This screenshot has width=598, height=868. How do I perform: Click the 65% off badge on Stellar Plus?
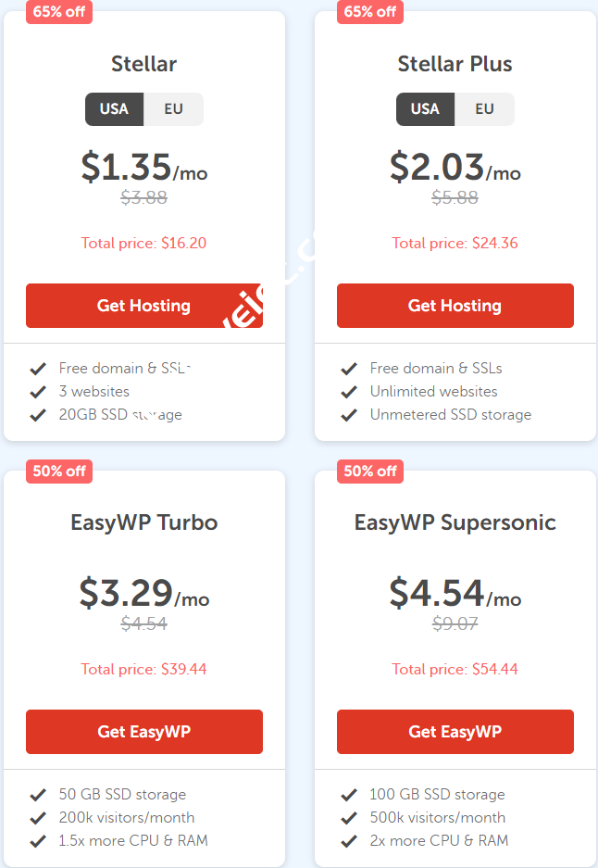[x=370, y=12]
